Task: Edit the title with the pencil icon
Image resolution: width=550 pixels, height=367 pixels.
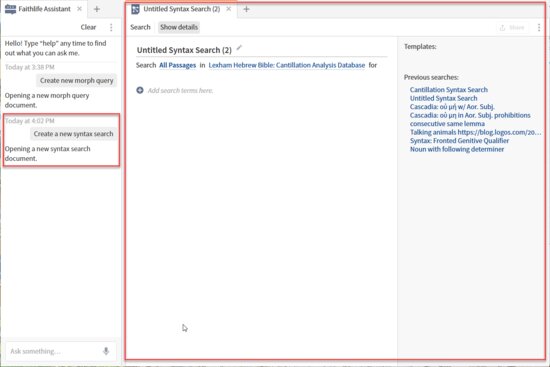Action: (x=239, y=48)
